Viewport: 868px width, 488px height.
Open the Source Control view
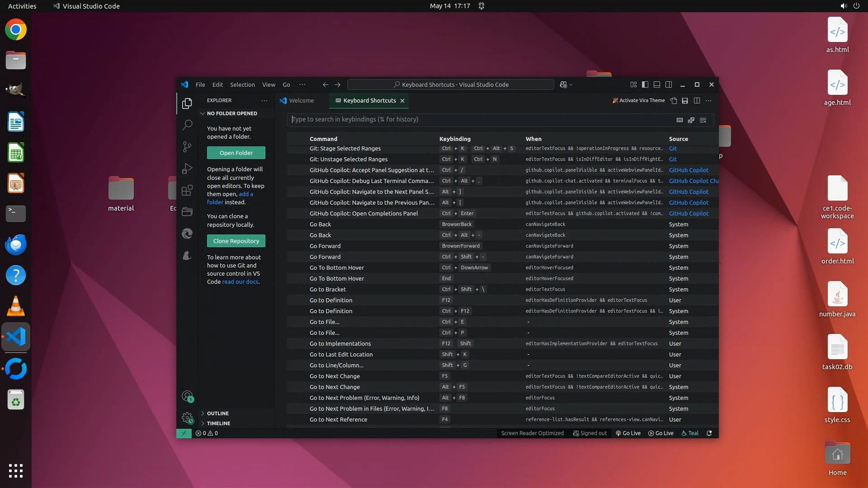tap(187, 146)
